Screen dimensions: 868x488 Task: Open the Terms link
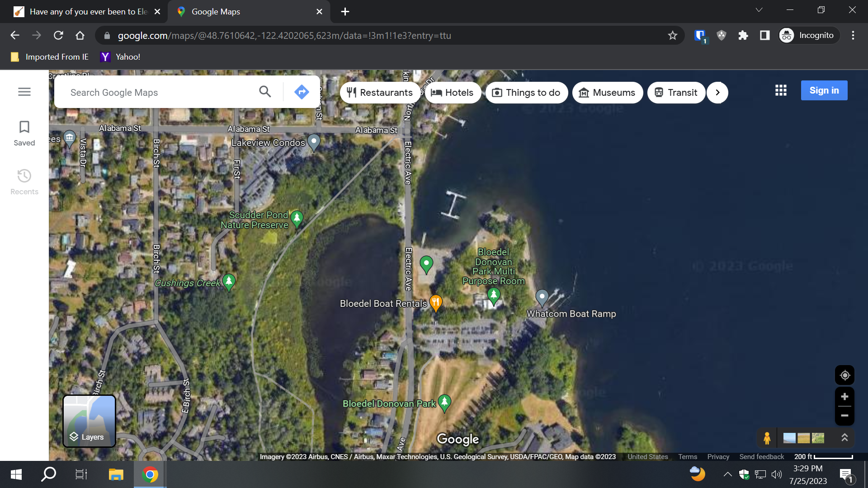pos(688,457)
